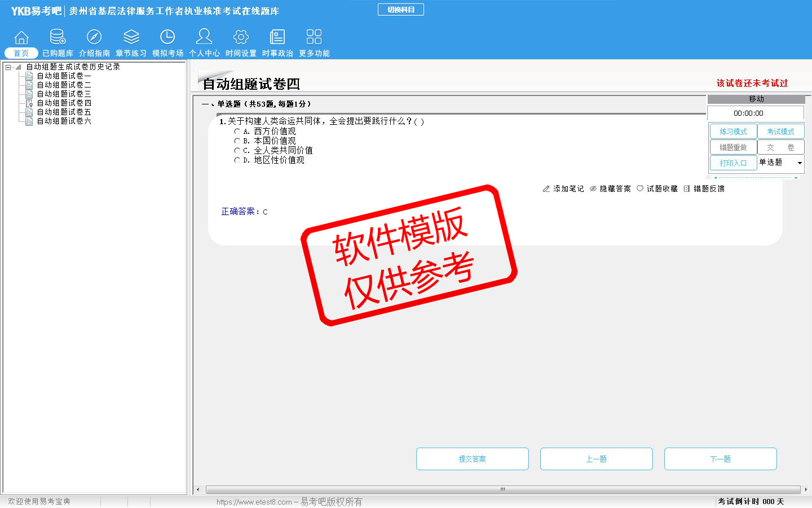Click the 介绍指南 compass icon

pyautogui.click(x=94, y=38)
